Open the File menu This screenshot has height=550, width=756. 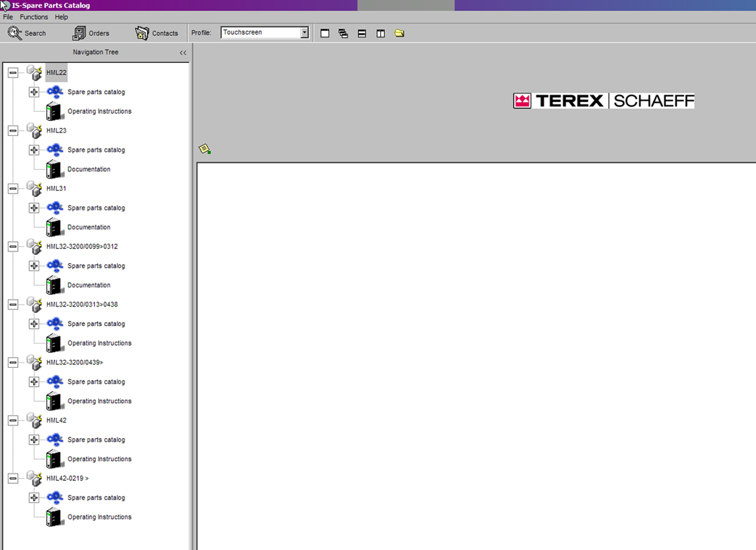point(8,17)
